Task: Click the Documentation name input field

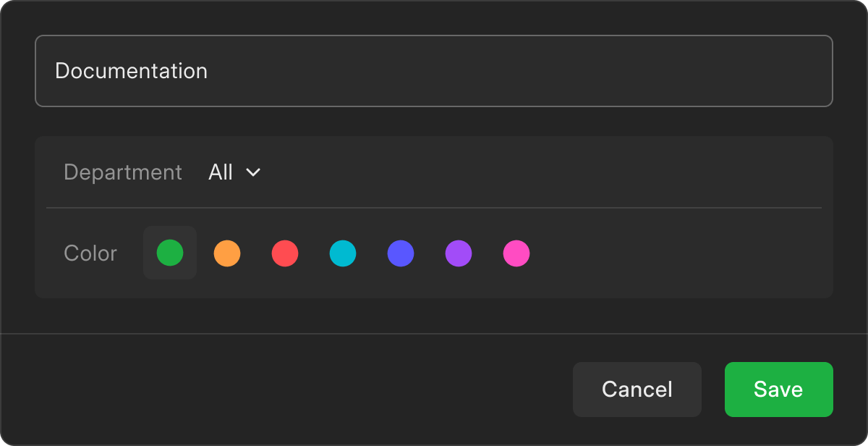Action: click(434, 71)
